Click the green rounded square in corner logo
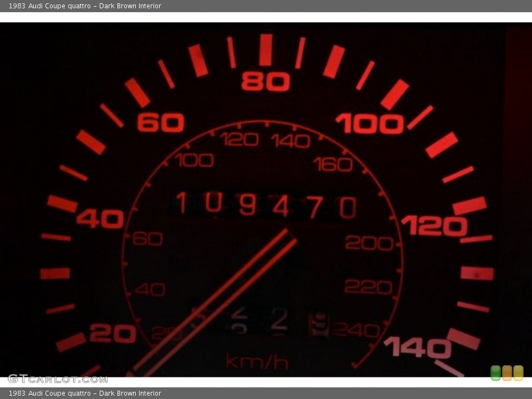This screenshot has width=532, height=399. 495,373
